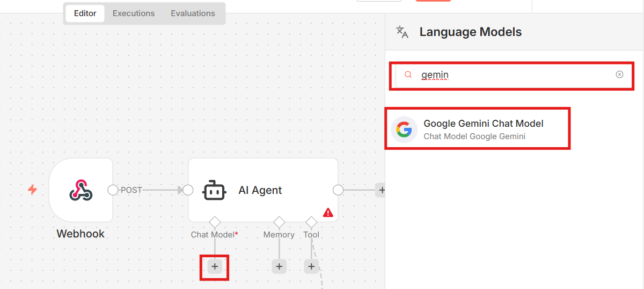Screen dimensions: 644x289
Task: Click the Webhook trigger lightning bolt
Action: 32,190
